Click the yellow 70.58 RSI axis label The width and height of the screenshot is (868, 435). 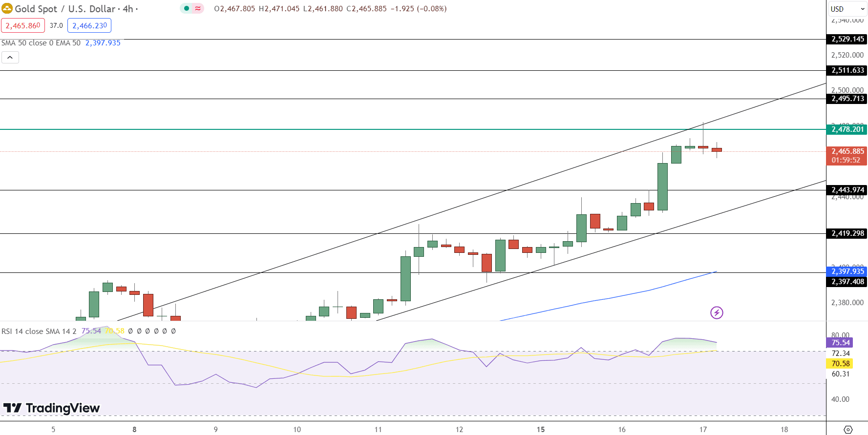[840, 364]
